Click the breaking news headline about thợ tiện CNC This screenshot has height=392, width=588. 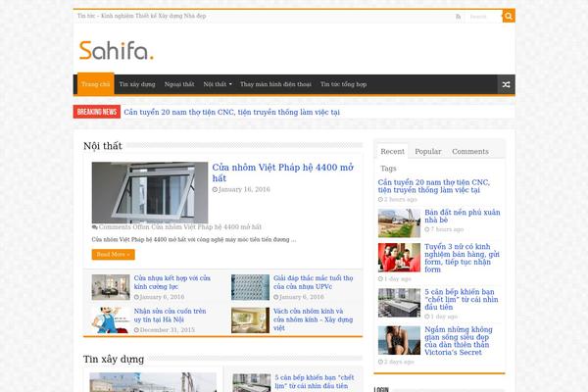point(231,112)
